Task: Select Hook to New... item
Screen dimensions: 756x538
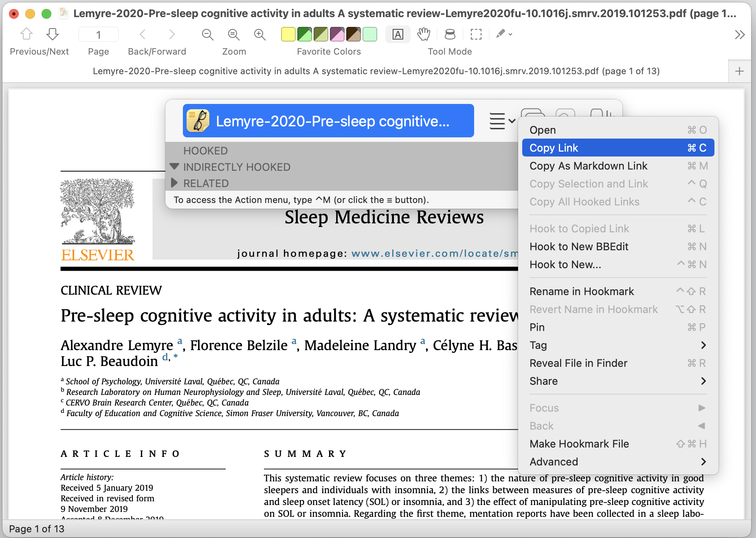Action: (618, 265)
